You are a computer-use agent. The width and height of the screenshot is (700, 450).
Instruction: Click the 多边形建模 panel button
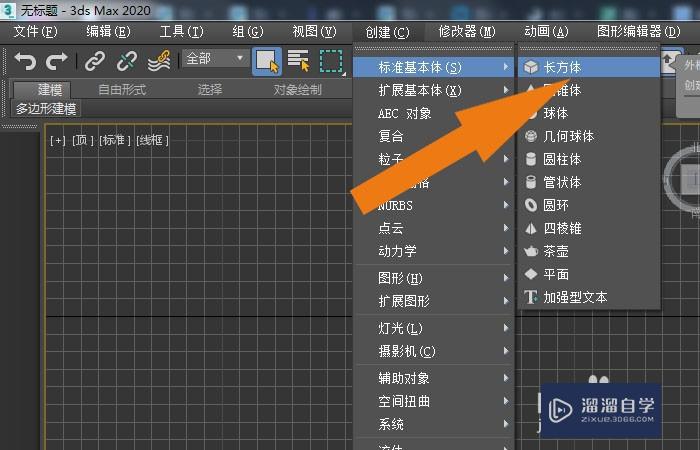pos(46,109)
